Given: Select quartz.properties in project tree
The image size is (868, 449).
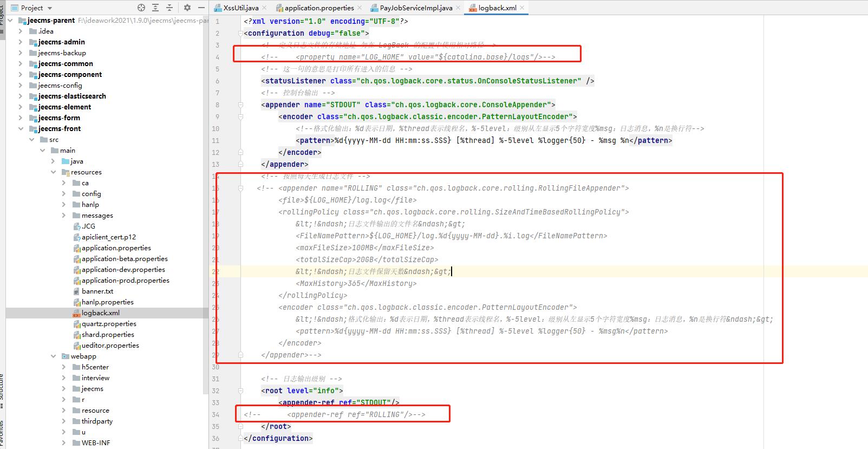Looking at the screenshot, I should click(109, 324).
